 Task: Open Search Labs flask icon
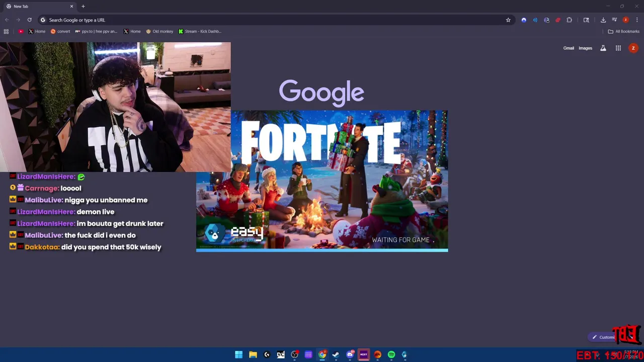coord(603,48)
